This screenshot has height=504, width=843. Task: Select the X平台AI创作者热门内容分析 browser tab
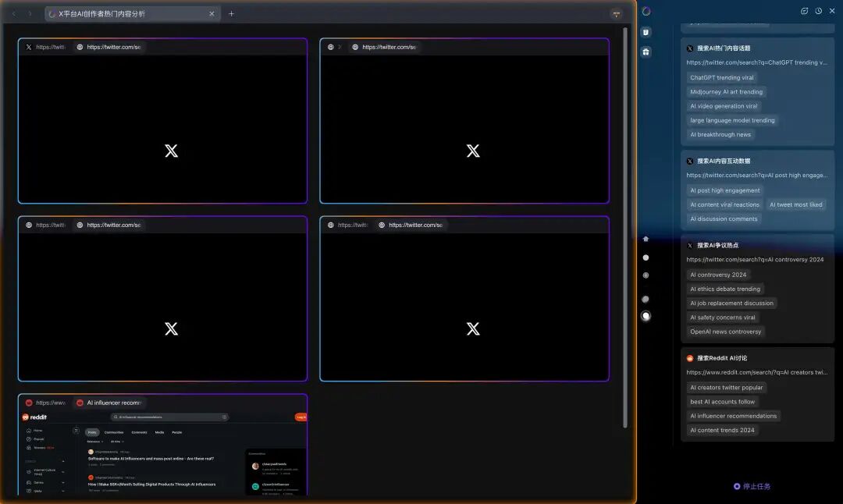point(131,14)
